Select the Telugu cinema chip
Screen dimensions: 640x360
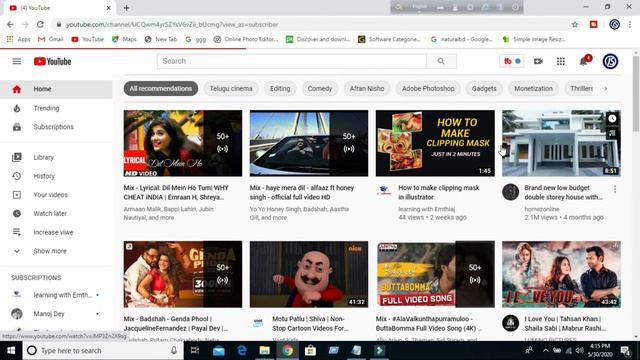(x=231, y=89)
